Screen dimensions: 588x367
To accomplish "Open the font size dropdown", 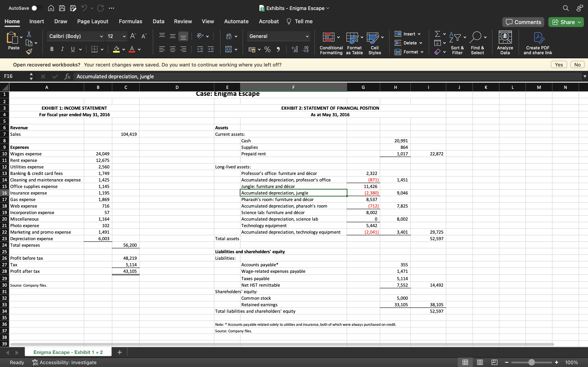I will (x=124, y=36).
